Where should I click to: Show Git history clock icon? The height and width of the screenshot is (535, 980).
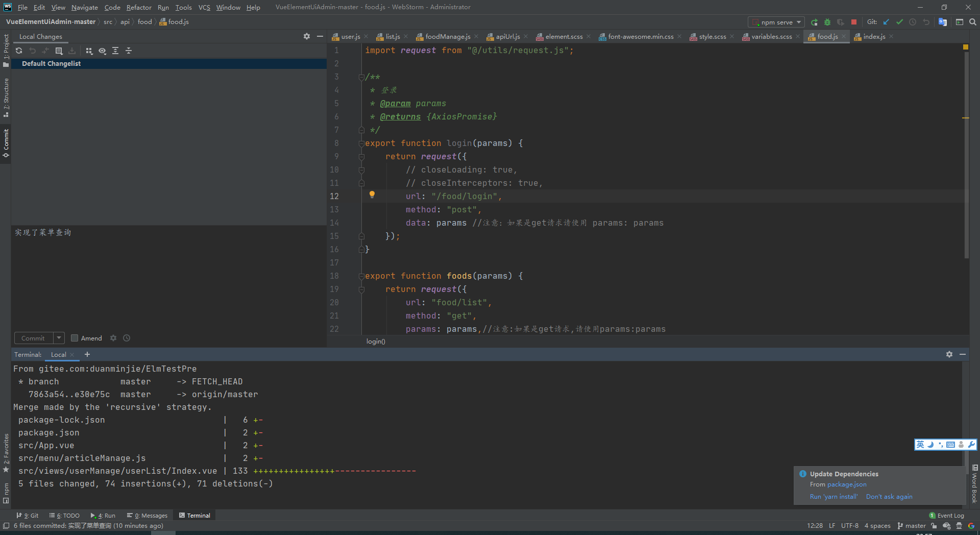pyautogui.click(x=913, y=22)
